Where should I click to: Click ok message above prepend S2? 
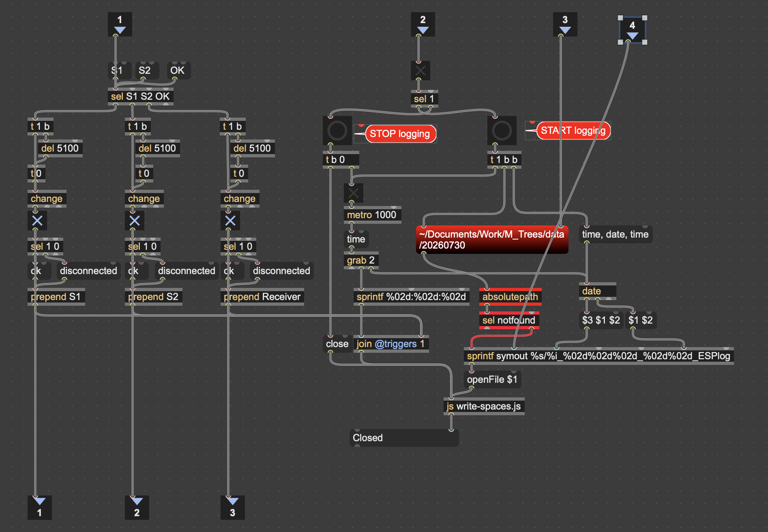pos(136,271)
